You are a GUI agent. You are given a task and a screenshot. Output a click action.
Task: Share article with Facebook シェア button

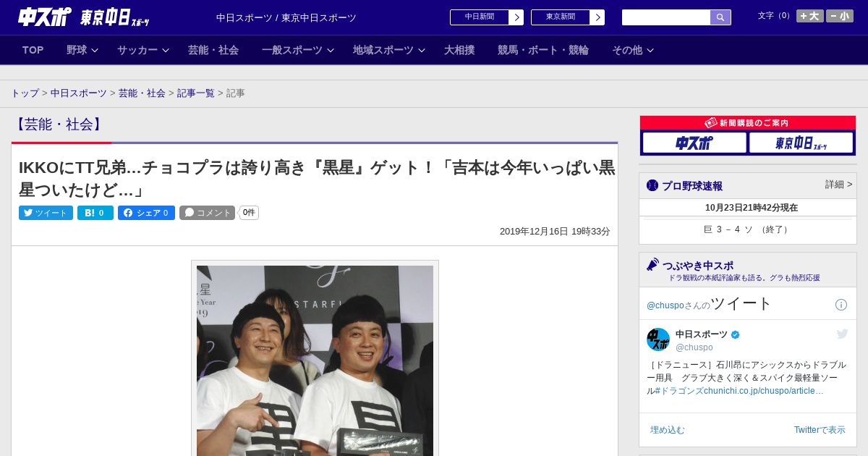(x=146, y=213)
